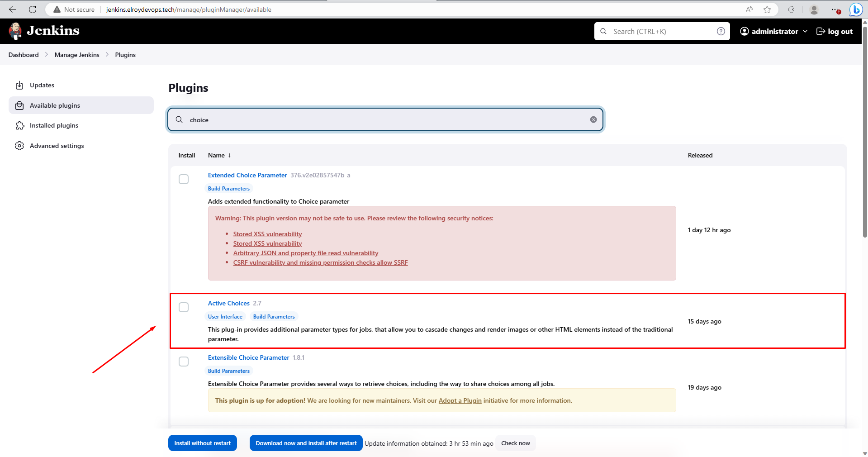Screen dimensions: 868x457
Task: Click the Jenkins butler logo icon
Action: 15,31
